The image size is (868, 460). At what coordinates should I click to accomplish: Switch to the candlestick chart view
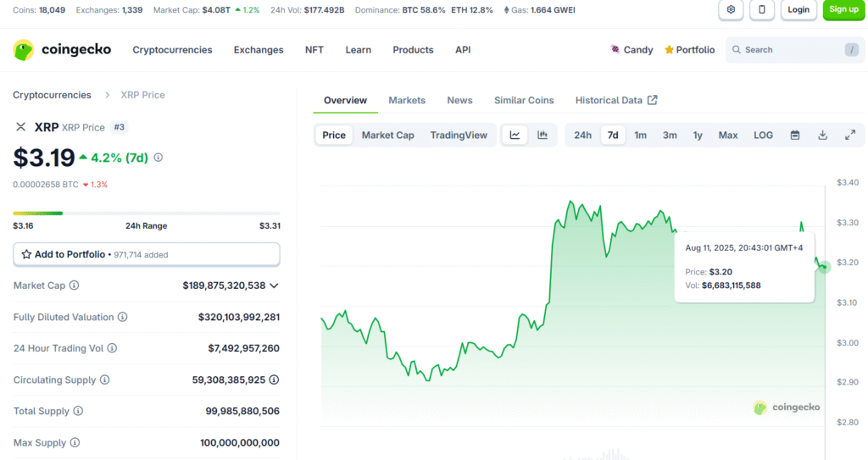(542, 135)
